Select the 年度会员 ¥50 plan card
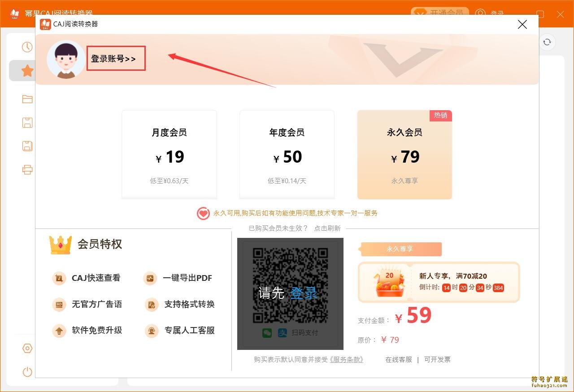 [287, 155]
